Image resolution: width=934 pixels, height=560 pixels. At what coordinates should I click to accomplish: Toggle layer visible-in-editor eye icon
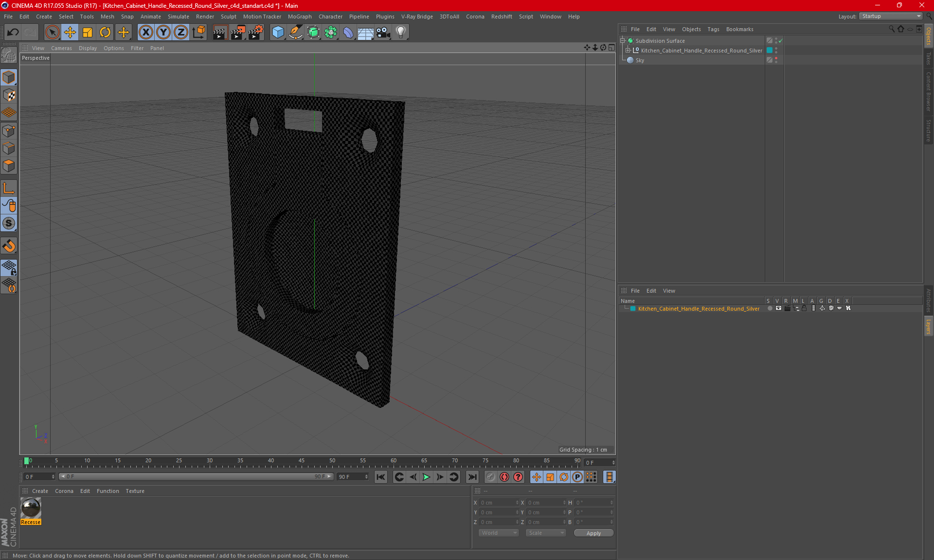778,308
